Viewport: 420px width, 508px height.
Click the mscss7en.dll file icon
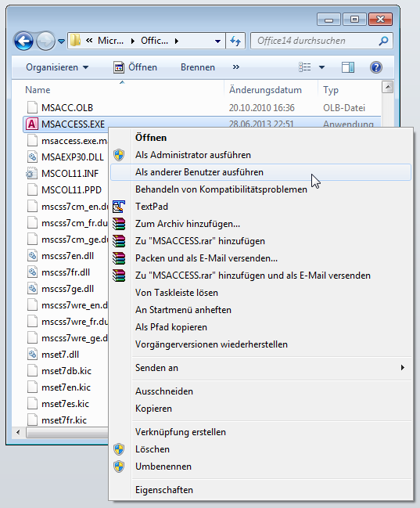coord(32,256)
